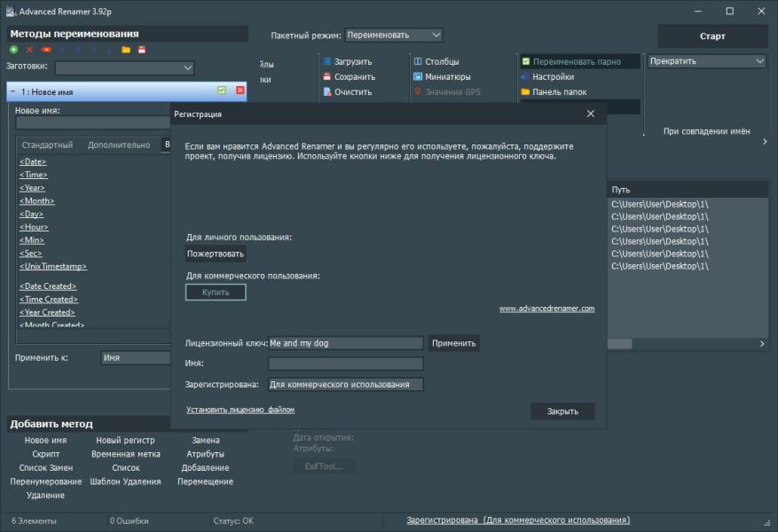Open the Прекратить dropdown
778x532 pixels.
pos(706,61)
